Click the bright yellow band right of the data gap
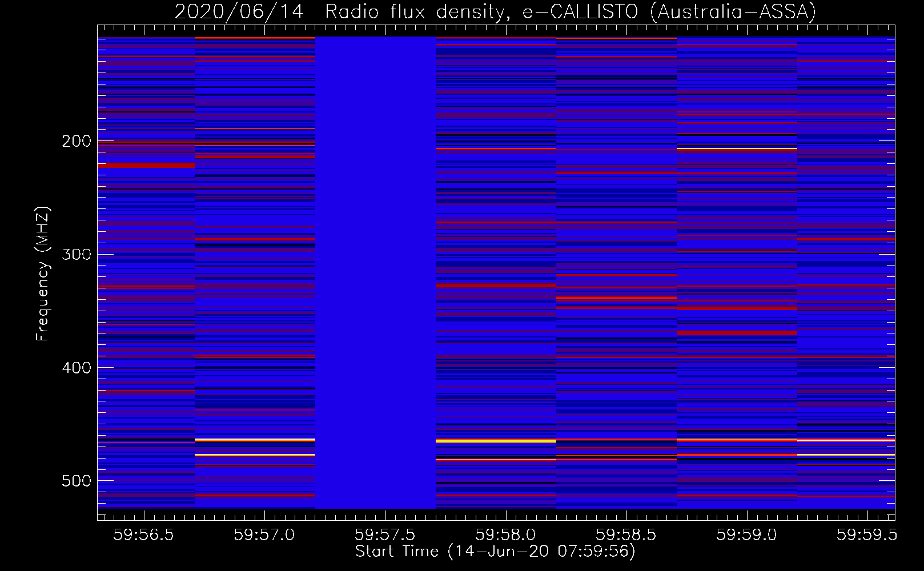This screenshot has width=924, height=571. pos(496,441)
